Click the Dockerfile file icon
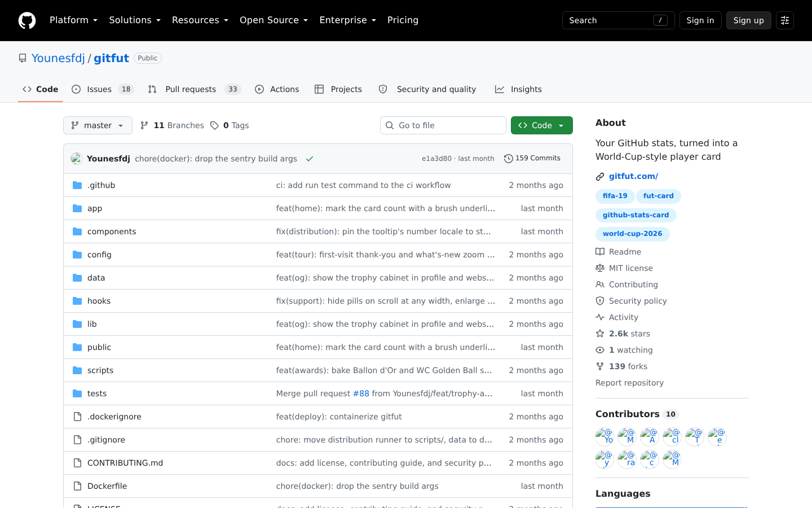Screen dimensions: 812x508 tap(77, 486)
